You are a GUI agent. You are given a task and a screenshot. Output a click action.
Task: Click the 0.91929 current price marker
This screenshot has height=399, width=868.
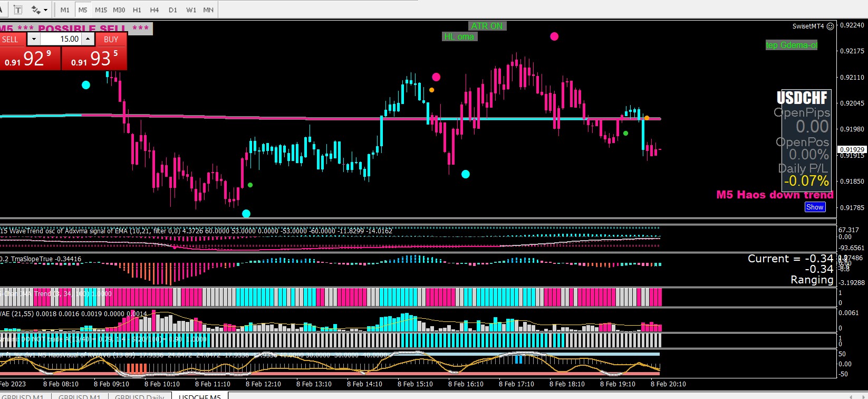852,149
